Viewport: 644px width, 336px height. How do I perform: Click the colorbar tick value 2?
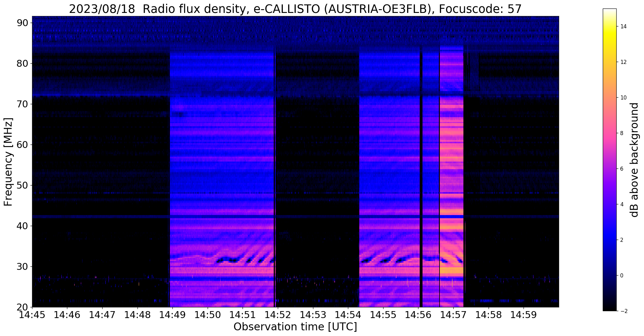pyautogui.click(x=622, y=240)
